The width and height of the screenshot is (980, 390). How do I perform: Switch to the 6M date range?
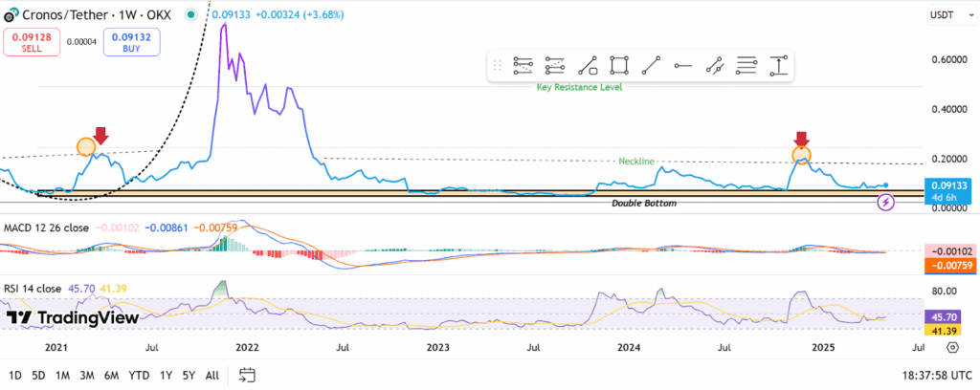[111, 375]
